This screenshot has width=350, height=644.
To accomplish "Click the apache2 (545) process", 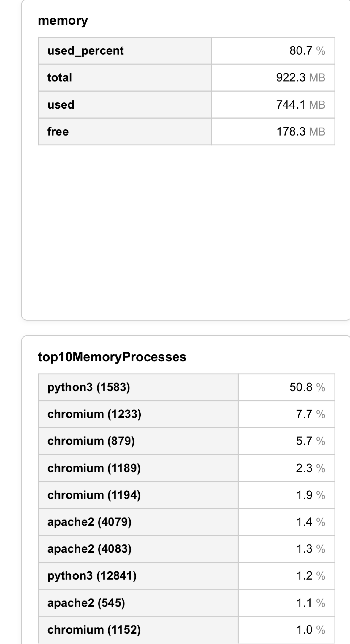I will 86,603.
